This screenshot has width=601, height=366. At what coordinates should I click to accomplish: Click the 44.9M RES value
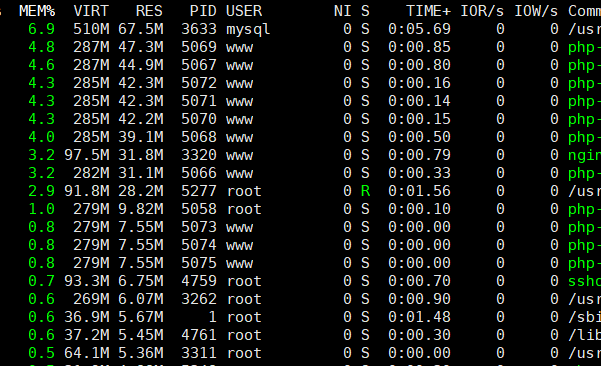(141, 65)
